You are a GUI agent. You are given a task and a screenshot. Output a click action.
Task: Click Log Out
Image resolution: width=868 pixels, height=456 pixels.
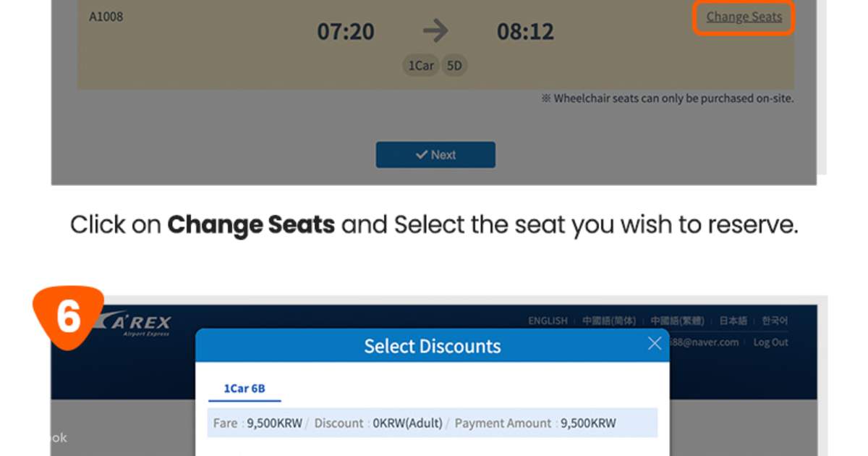point(770,342)
